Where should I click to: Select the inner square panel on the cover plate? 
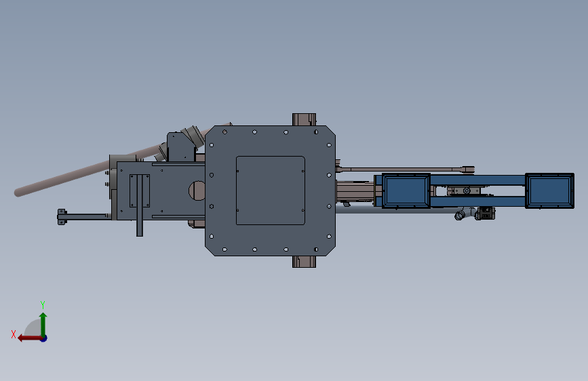coord(271,190)
